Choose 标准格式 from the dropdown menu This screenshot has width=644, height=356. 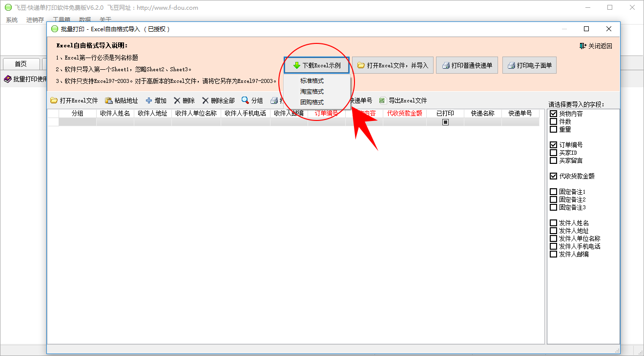pyautogui.click(x=312, y=81)
